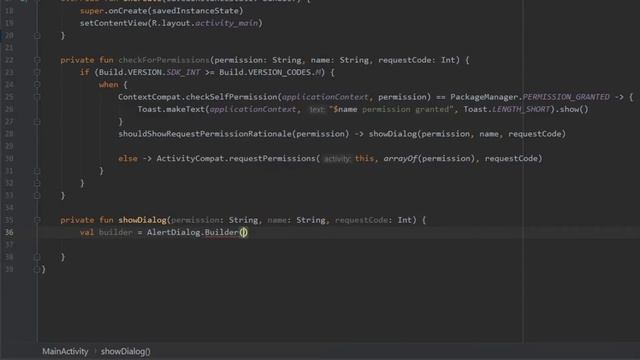Collapse the if-block fold marker on line 23
640x360 pixels.
click(x=37, y=72)
